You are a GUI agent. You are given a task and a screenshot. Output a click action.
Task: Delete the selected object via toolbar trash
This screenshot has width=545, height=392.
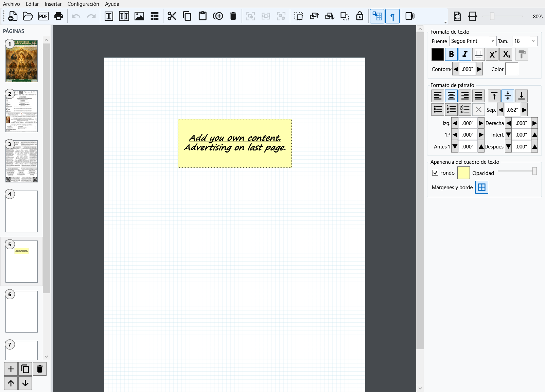[x=233, y=16]
